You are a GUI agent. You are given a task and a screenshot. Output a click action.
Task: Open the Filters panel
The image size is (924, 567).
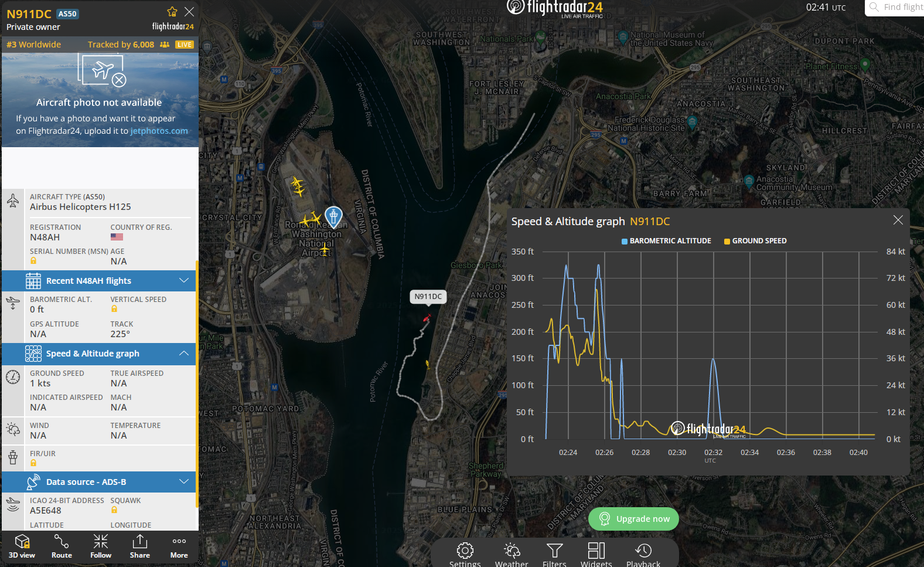point(554,555)
